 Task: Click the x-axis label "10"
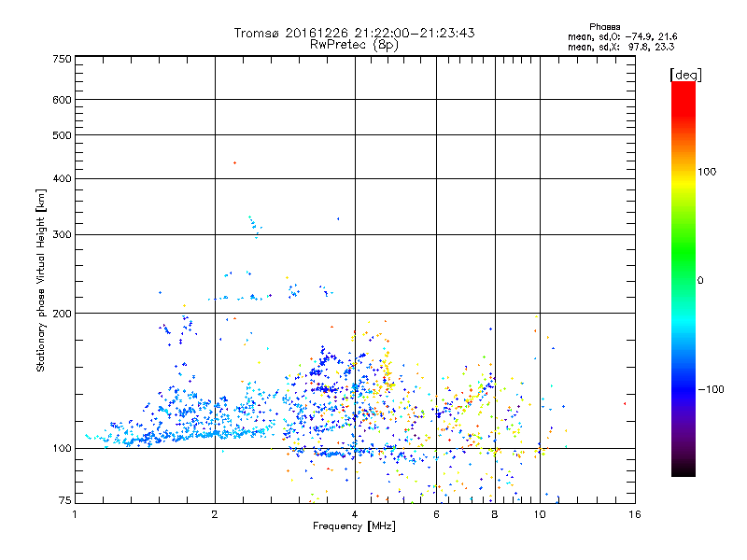(x=540, y=514)
